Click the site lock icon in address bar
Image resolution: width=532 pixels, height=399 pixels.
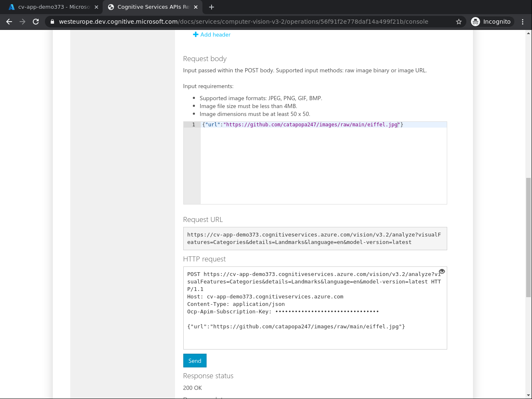52,22
